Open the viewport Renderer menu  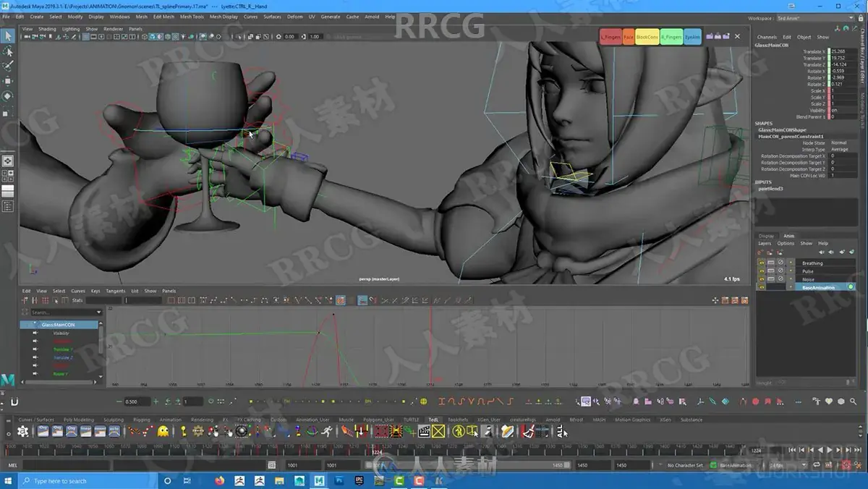(x=114, y=29)
